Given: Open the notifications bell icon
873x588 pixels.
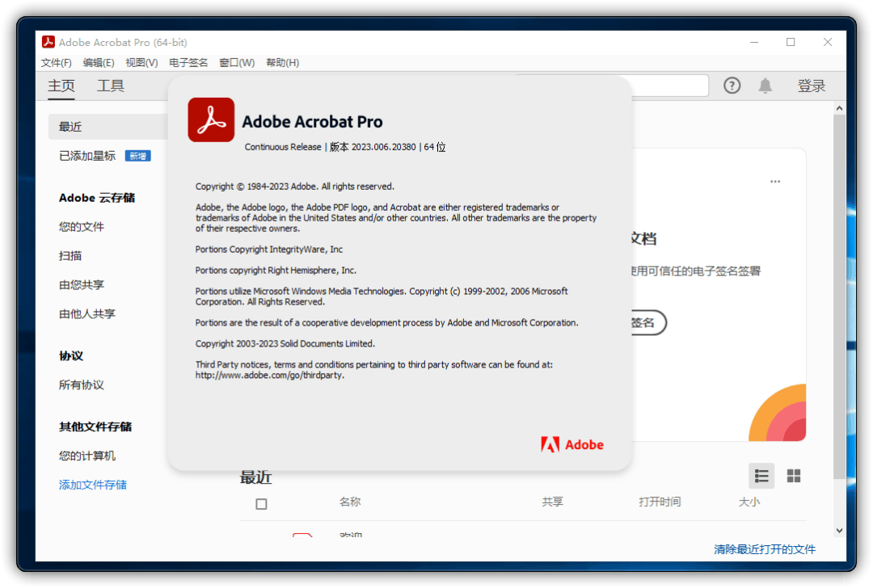Looking at the screenshot, I should point(765,86).
